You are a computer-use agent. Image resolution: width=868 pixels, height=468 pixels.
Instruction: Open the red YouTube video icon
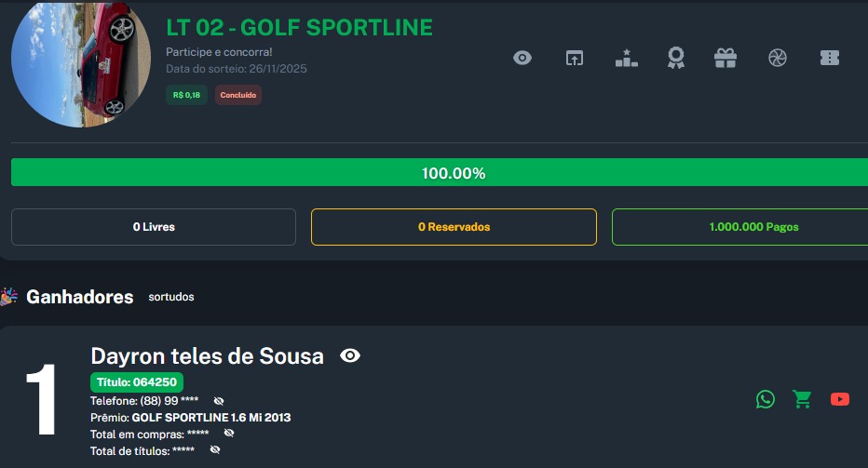click(839, 399)
